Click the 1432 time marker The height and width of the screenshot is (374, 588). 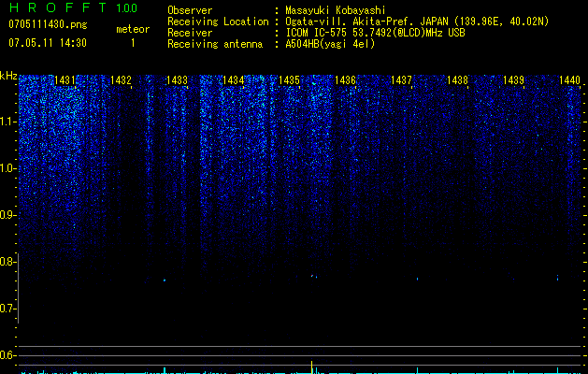(x=121, y=80)
